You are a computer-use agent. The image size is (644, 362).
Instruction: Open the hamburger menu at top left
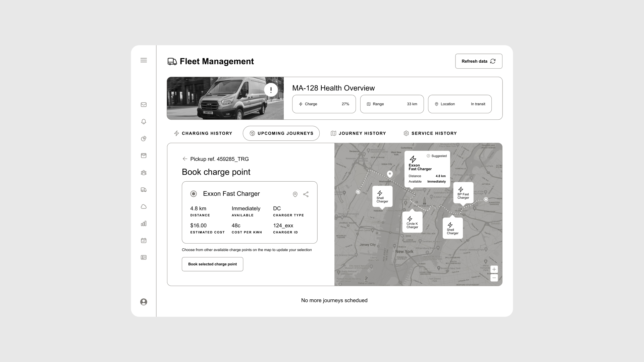pyautogui.click(x=144, y=60)
